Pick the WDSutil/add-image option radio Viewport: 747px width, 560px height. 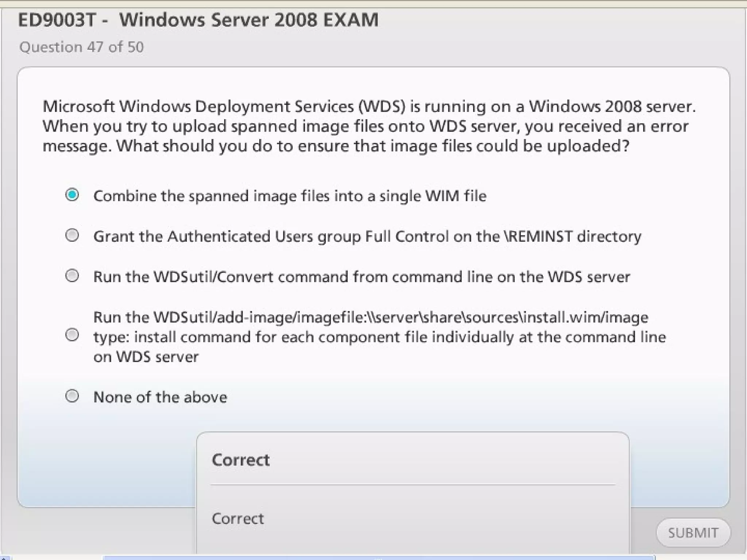pyautogui.click(x=72, y=335)
